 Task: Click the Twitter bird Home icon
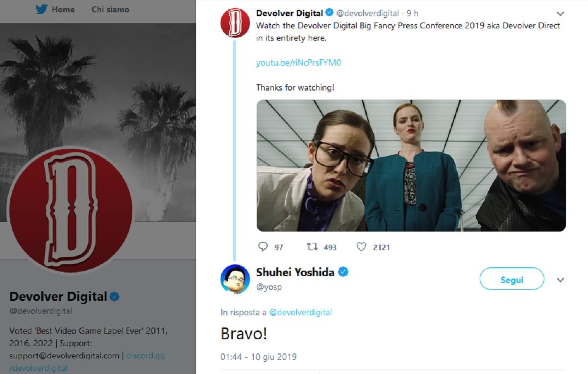pyautogui.click(x=42, y=9)
